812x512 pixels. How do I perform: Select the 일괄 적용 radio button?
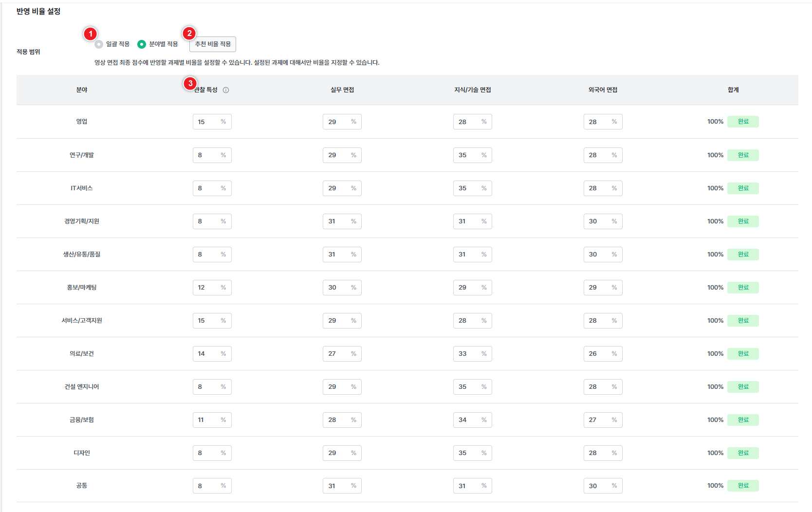pyautogui.click(x=99, y=44)
